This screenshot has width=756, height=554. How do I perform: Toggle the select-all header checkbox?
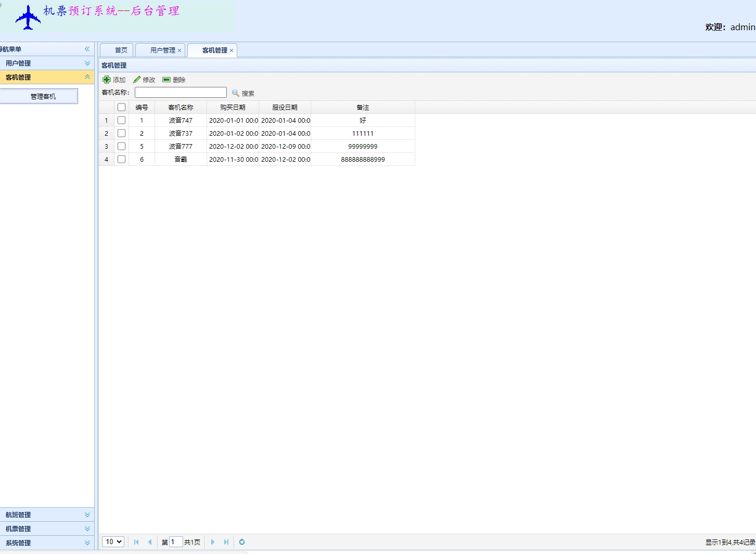coord(122,107)
